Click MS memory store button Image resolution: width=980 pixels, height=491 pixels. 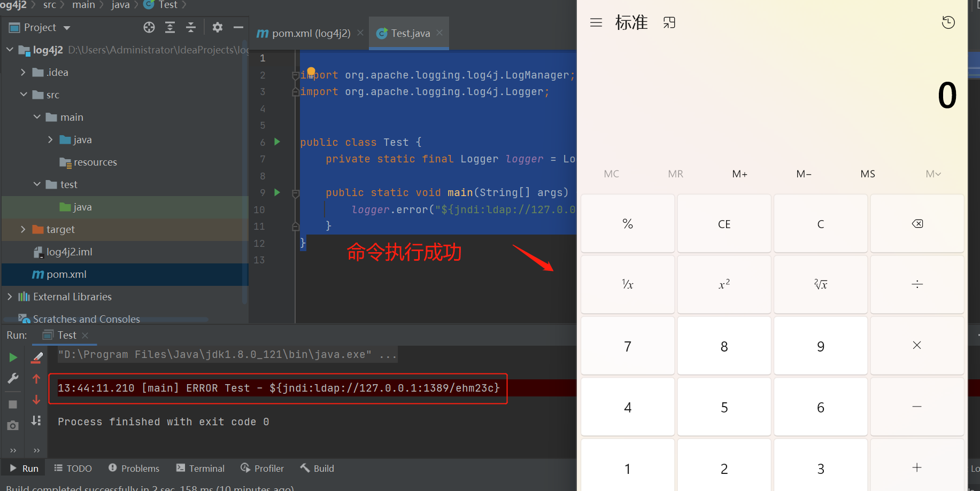tap(868, 174)
